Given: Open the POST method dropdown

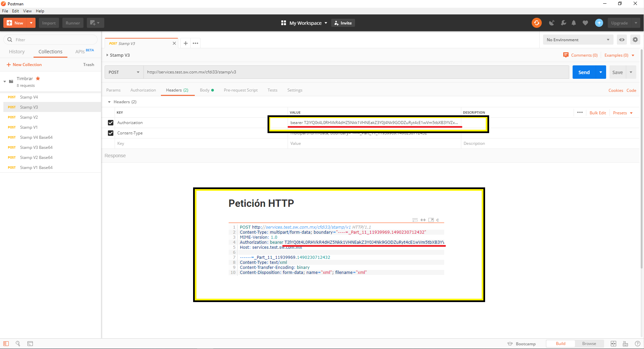Looking at the screenshot, I should (x=123, y=72).
